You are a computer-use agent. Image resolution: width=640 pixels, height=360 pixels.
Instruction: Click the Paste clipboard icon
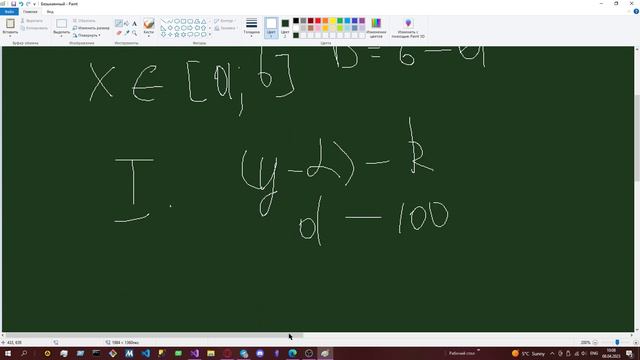point(10,24)
